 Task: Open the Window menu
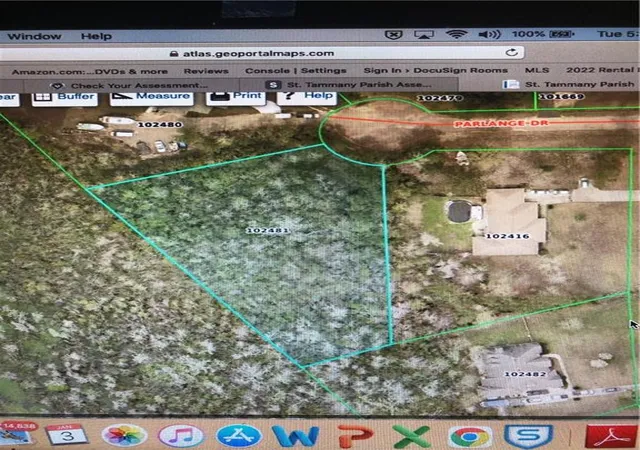pos(34,36)
